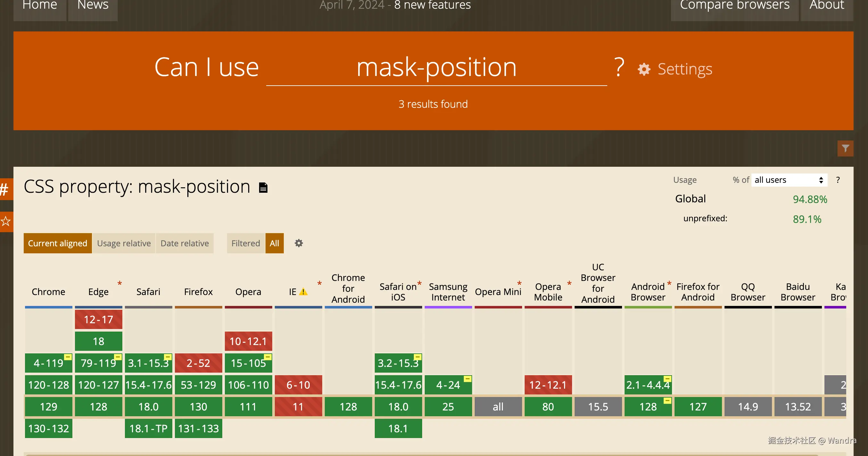Image resolution: width=868 pixels, height=456 pixels.
Task: Open the document icon beside mask-position title
Action: tap(263, 188)
